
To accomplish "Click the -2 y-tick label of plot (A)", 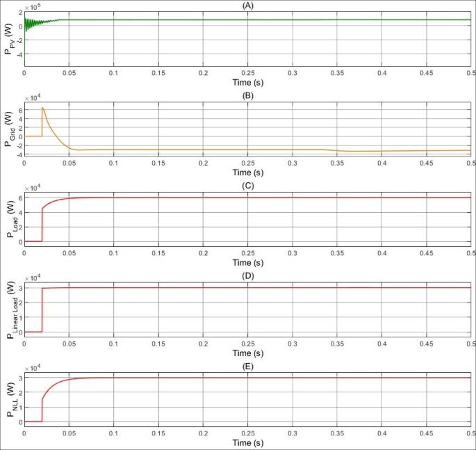I will click(19, 40).
